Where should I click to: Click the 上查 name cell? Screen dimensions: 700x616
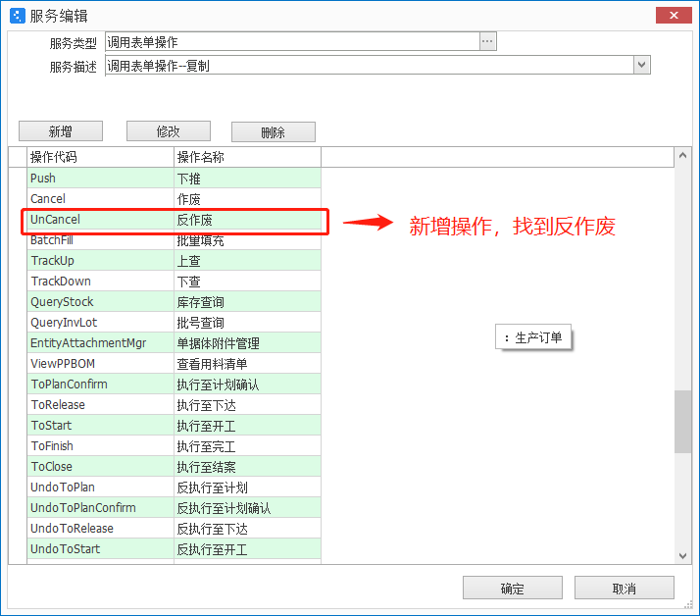pos(247,260)
